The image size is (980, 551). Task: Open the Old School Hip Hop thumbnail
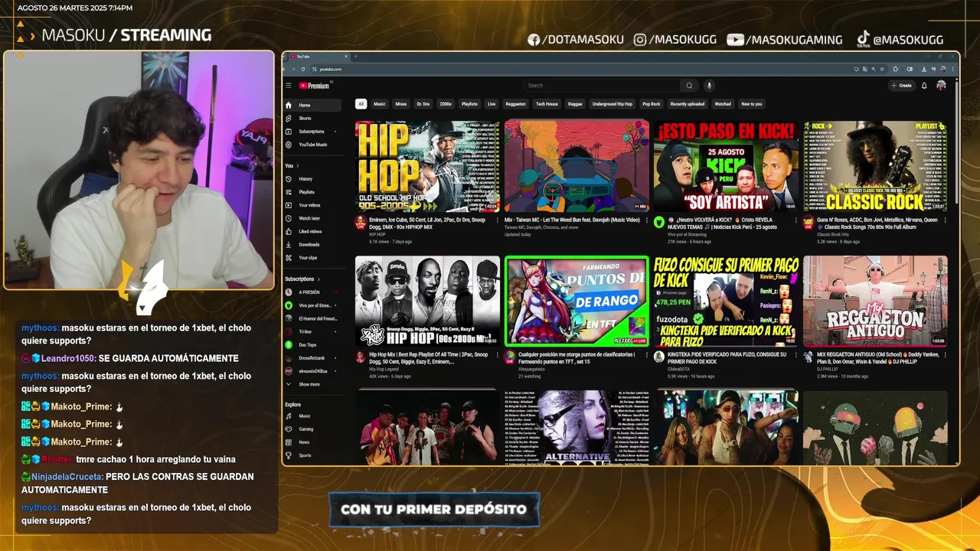(x=427, y=166)
